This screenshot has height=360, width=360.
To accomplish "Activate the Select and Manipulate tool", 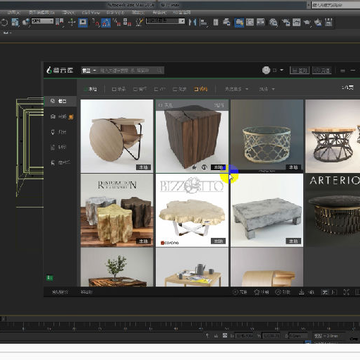I will point(72,22).
